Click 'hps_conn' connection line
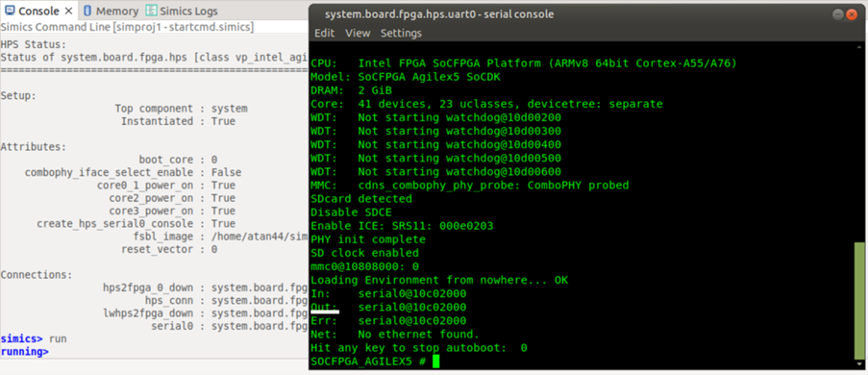868x375 pixels. [226, 300]
